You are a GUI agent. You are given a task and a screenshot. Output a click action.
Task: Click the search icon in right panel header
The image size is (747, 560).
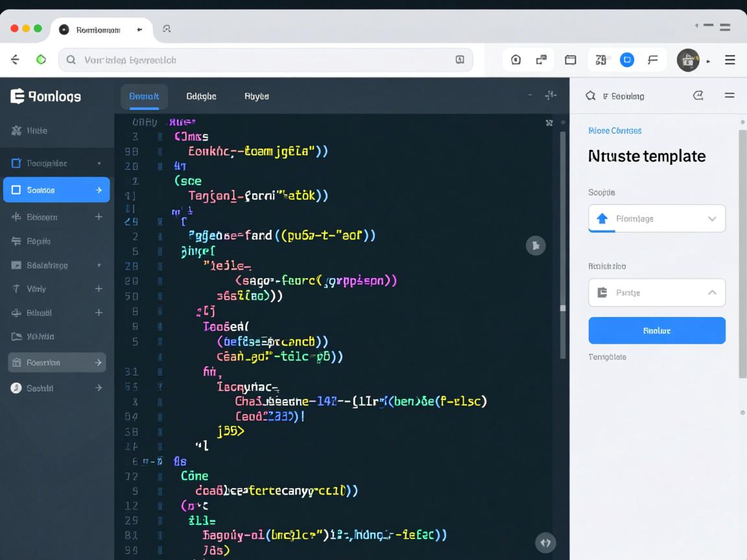590,96
